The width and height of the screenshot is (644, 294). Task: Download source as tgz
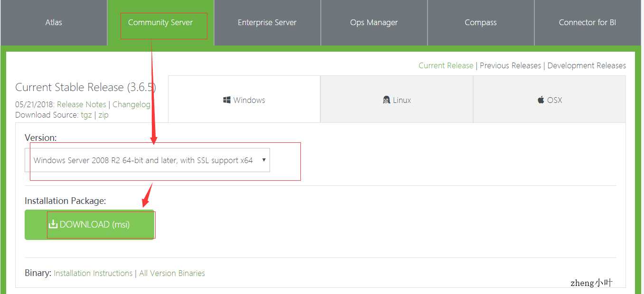[x=86, y=115]
